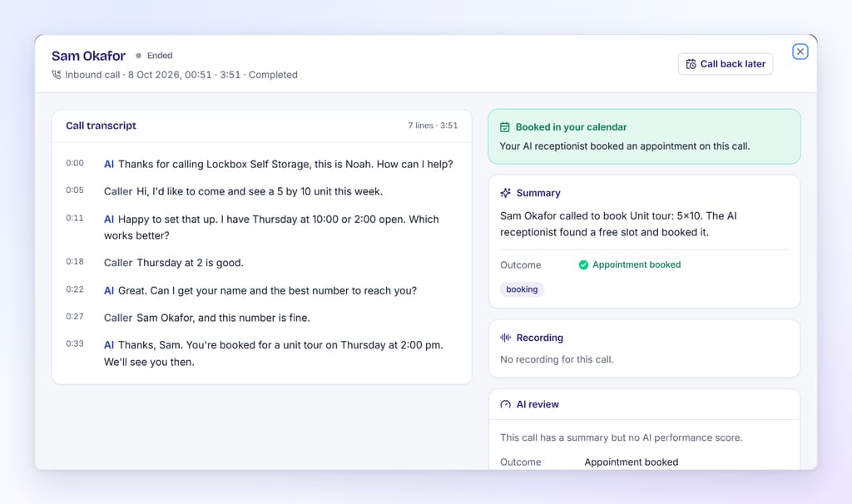Click the inbound call phone icon
852x504 pixels.
point(57,74)
